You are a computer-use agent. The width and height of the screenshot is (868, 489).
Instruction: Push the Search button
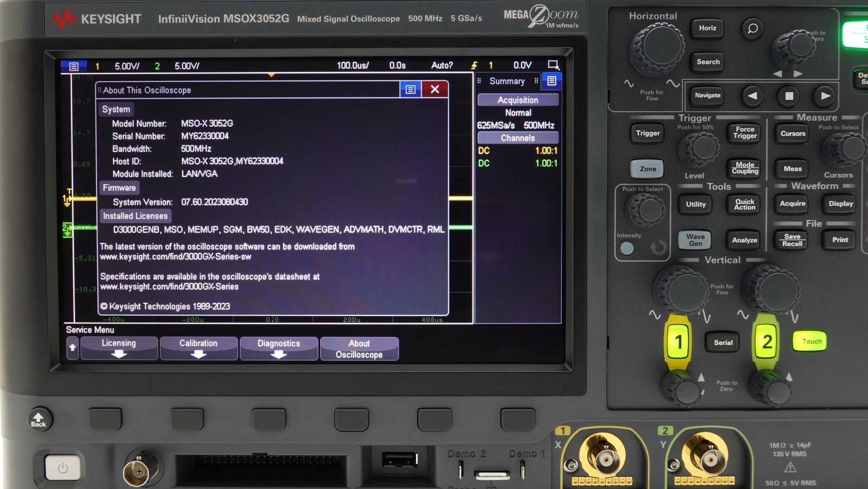point(708,62)
